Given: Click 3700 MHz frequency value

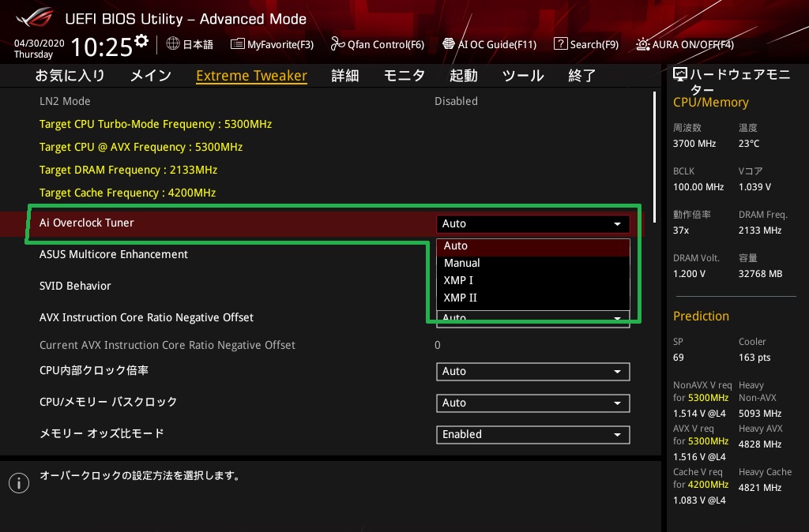Looking at the screenshot, I should point(694,144).
